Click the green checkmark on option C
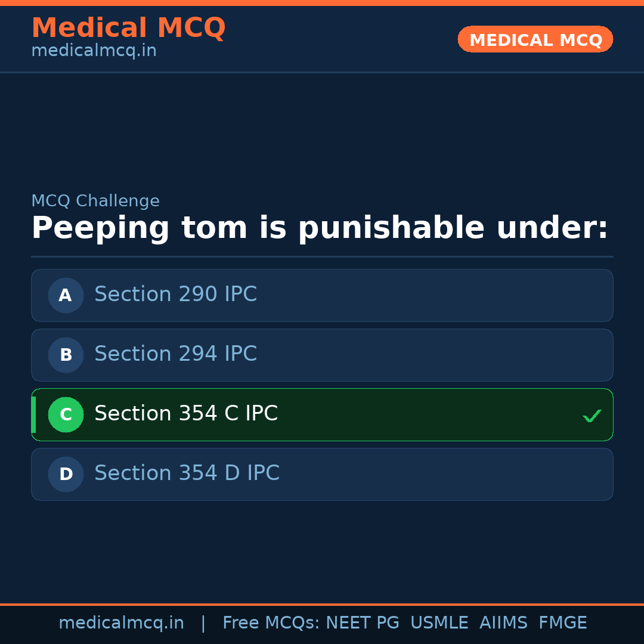This screenshot has width=644, height=644. point(592,416)
